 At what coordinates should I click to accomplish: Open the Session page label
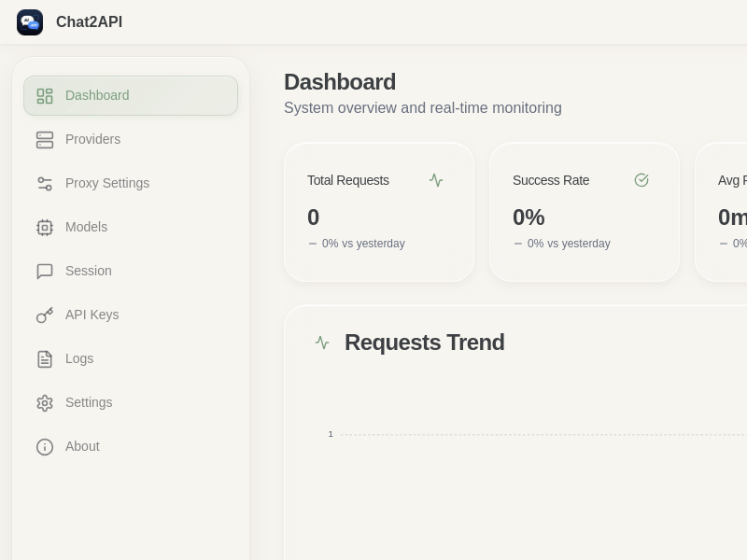point(89,271)
